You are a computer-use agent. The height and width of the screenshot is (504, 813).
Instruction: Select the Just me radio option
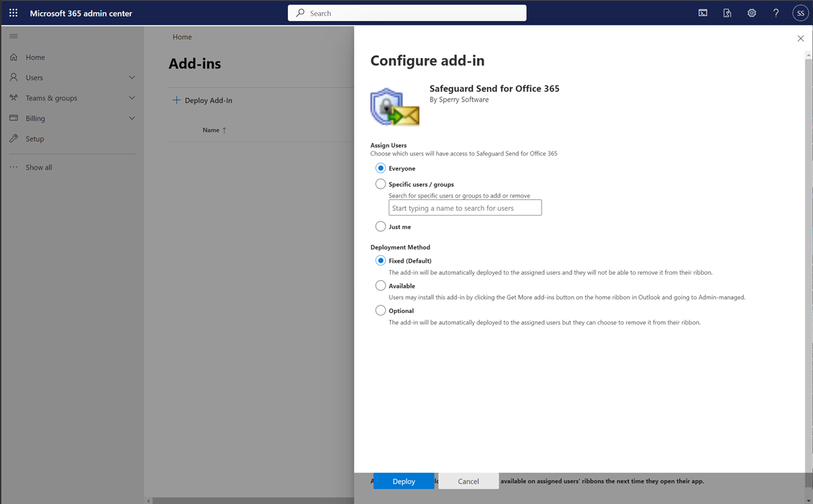coord(381,226)
